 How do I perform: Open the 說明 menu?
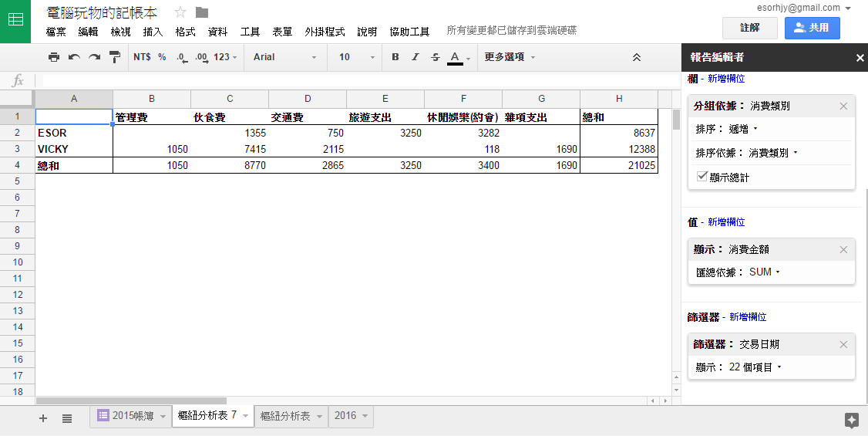[367, 32]
